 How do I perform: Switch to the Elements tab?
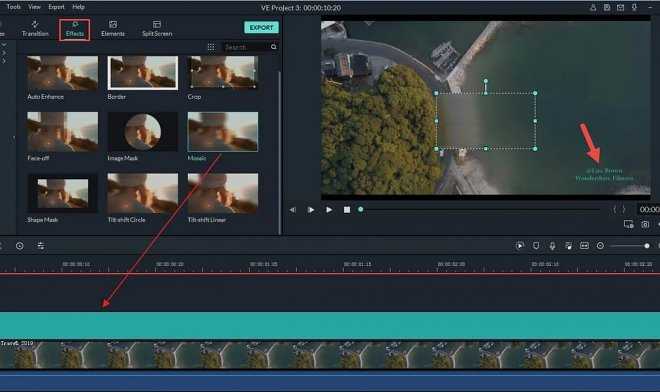pyautogui.click(x=113, y=29)
